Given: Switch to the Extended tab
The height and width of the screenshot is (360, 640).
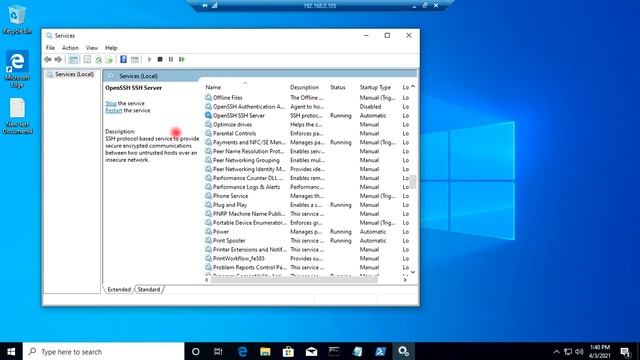Looking at the screenshot, I should point(119,289).
